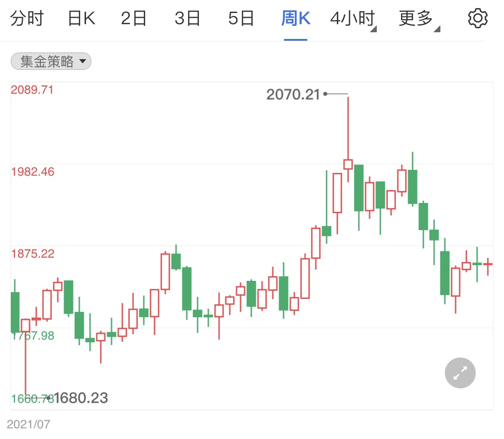This screenshot has width=504, height=439.
Task: Select the 2日 chart tab
Action: pos(134,18)
